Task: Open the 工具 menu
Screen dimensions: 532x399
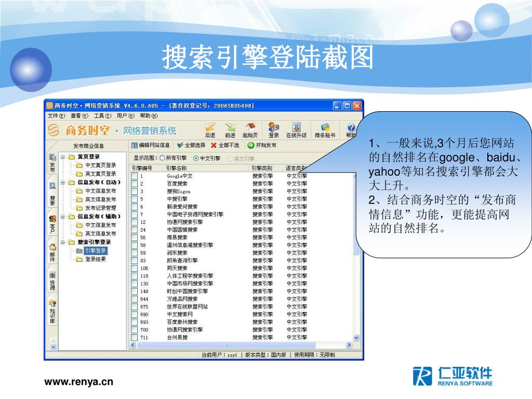Action: [102, 116]
